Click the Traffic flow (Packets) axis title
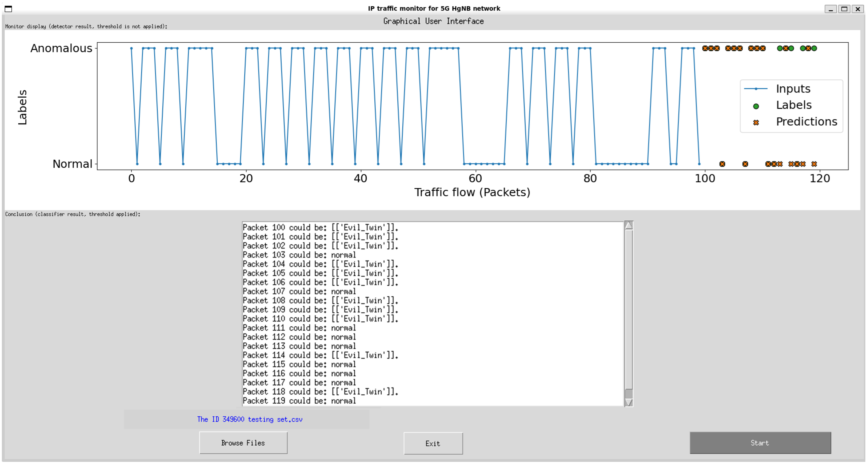Viewport: 868px width, 464px height. [472, 192]
